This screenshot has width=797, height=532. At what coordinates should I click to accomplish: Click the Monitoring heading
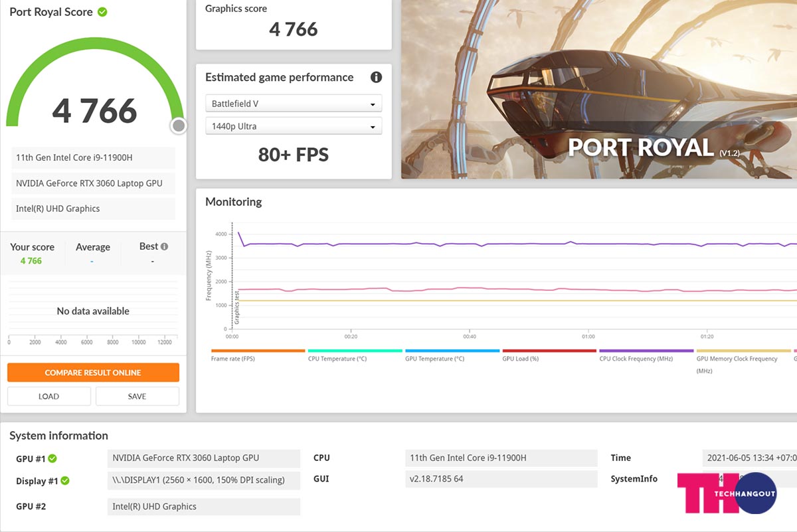tap(234, 202)
